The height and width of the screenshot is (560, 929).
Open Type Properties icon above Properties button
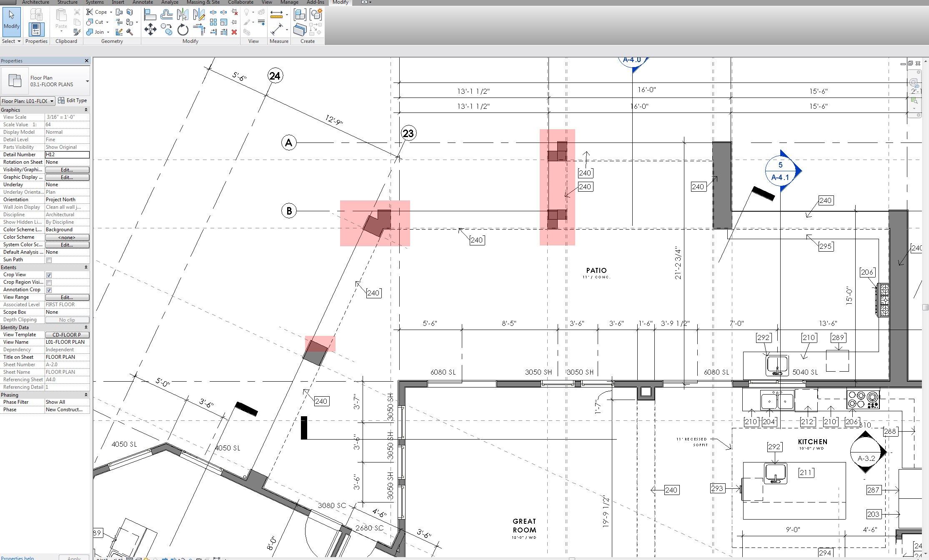[36, 15]
